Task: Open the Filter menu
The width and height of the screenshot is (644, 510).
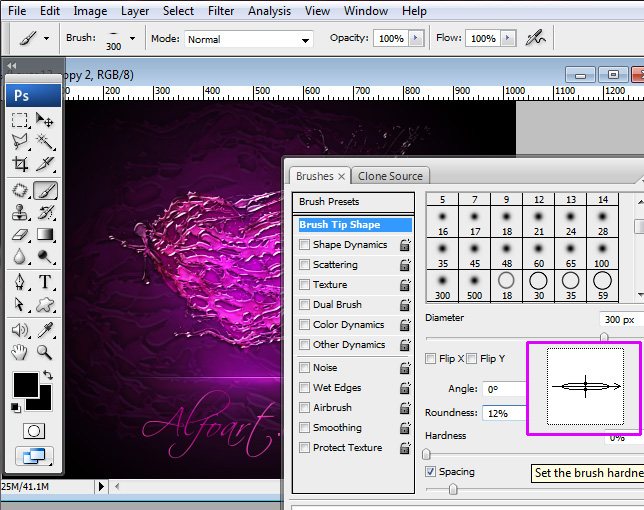Action: (221, 11)
